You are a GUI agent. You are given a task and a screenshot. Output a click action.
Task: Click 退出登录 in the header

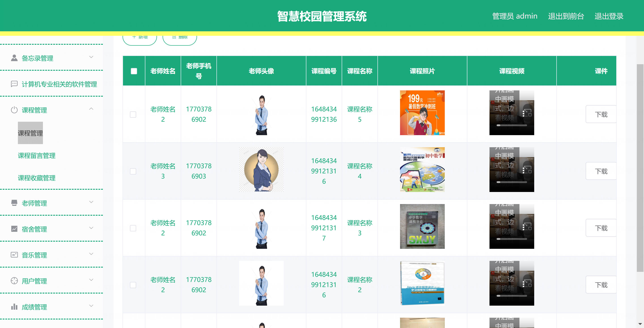pos(609,16)
